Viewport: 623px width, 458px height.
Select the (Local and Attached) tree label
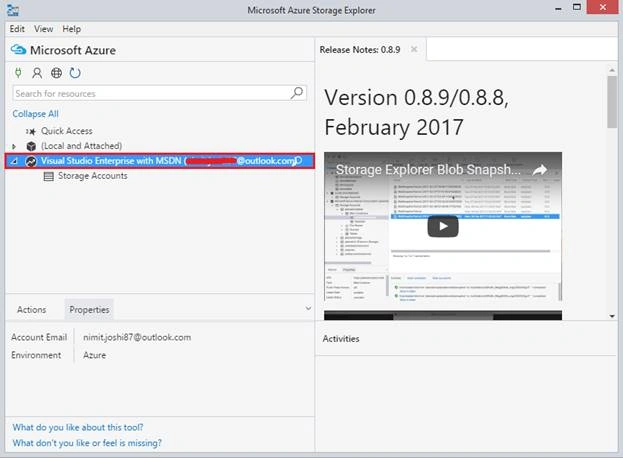[81, 146]
